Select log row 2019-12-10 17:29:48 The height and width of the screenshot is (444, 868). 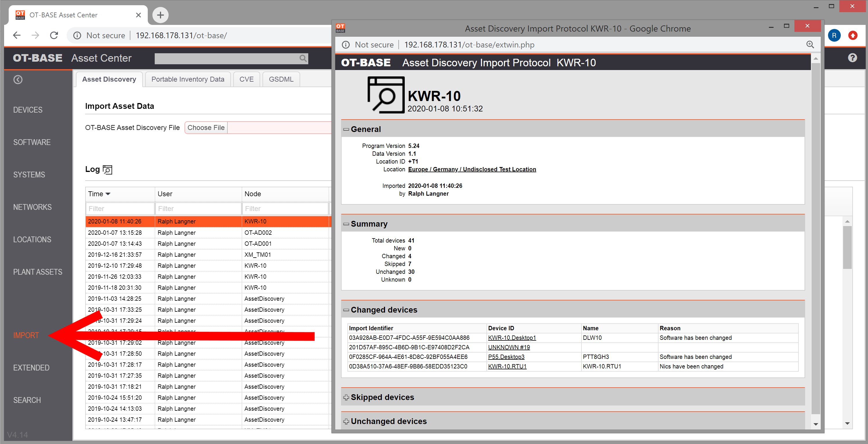tap(208, 266)
